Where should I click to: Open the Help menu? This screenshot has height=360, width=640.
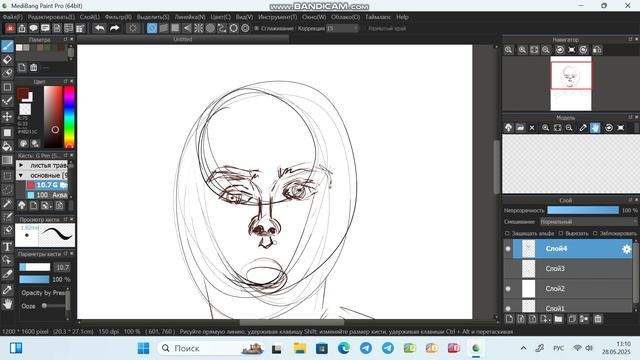click(402, 17)
